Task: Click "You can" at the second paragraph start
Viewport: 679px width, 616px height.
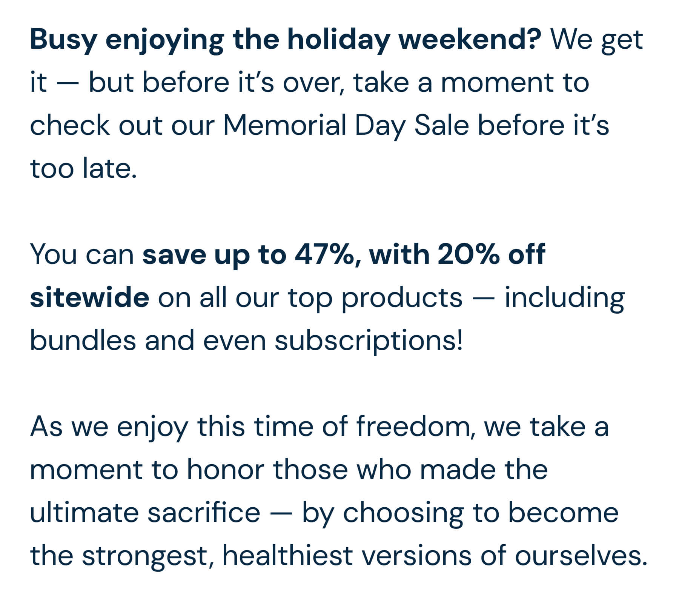Action: coord(82,255)
